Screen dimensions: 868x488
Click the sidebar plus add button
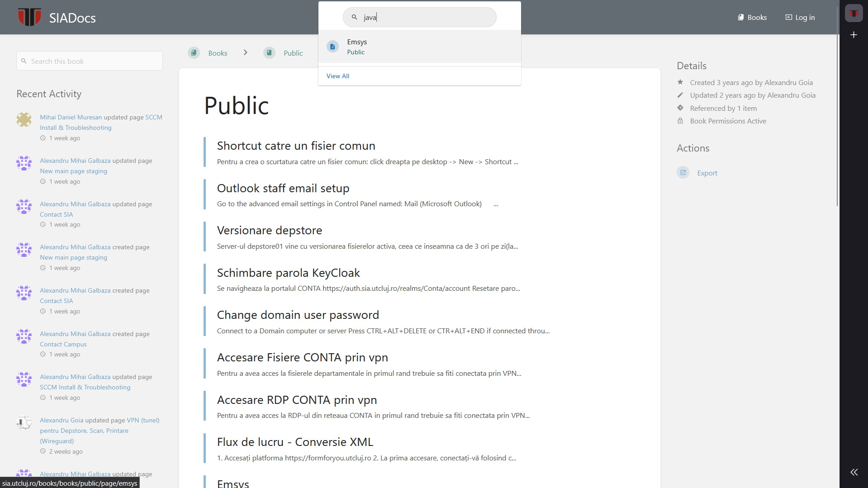click(854, 35)
